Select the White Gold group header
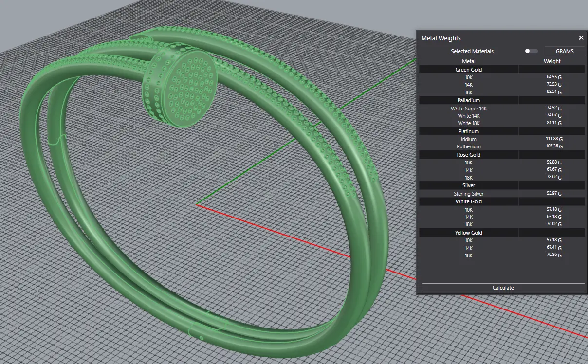The width and height of the screenshot is (588, 364). pyautogui.click(x=502, y=201)
